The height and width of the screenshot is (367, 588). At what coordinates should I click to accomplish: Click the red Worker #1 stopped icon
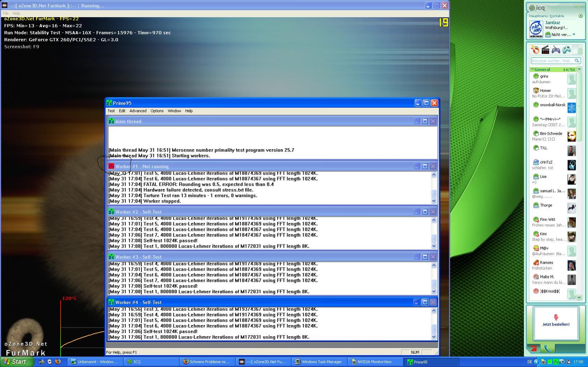[x=111, y=166]
